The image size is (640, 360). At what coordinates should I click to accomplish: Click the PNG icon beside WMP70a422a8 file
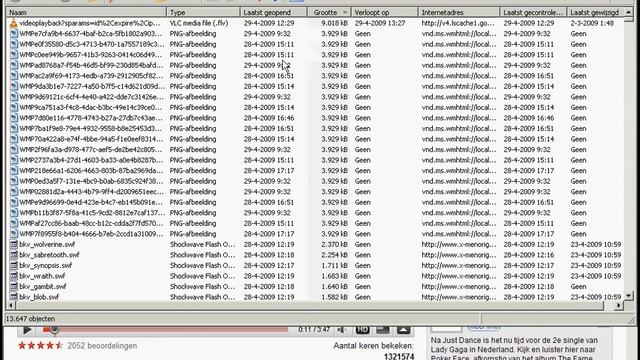[x=14, y=139]
